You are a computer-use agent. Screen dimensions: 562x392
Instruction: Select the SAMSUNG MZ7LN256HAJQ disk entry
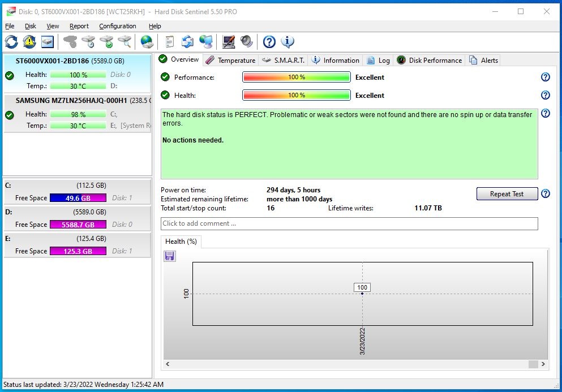click(77, 113)
